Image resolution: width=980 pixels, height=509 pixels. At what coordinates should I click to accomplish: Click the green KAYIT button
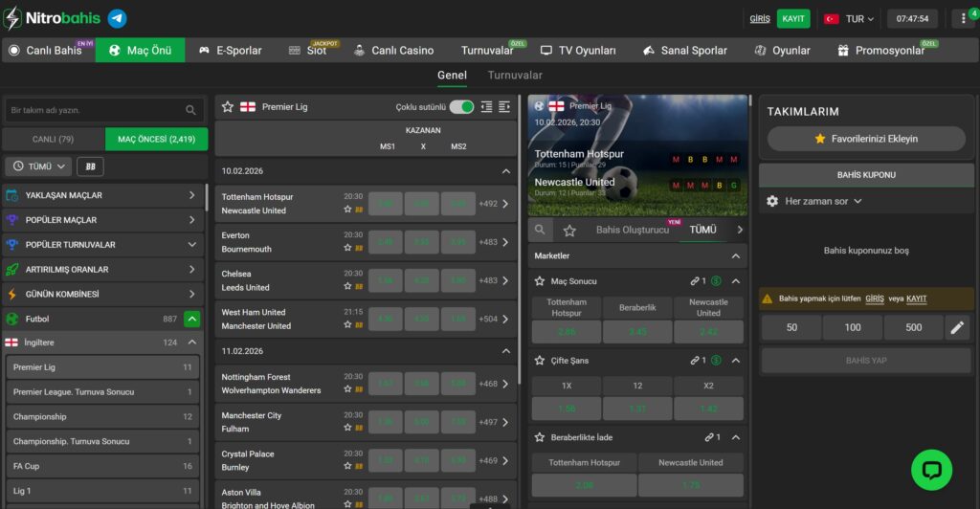point(792,19)
